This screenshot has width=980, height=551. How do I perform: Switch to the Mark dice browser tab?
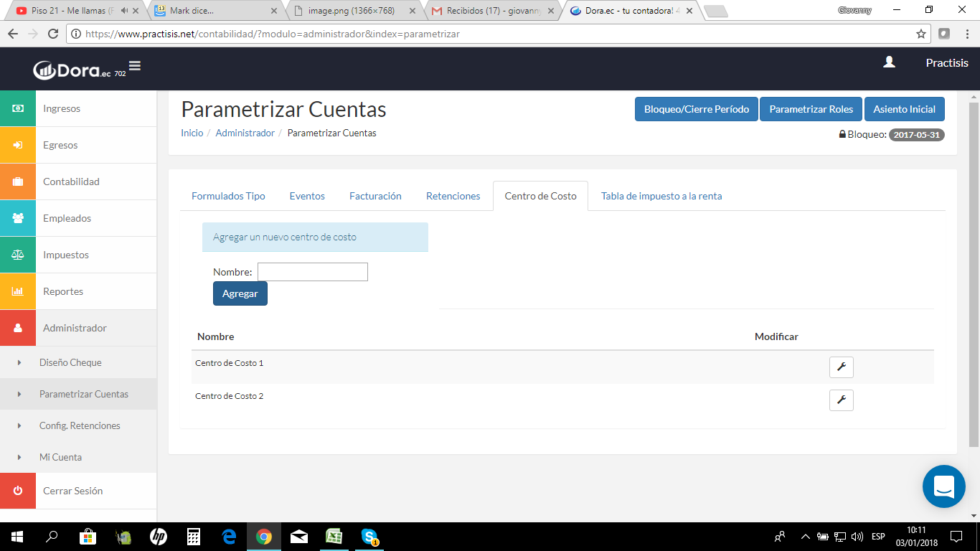215,11
